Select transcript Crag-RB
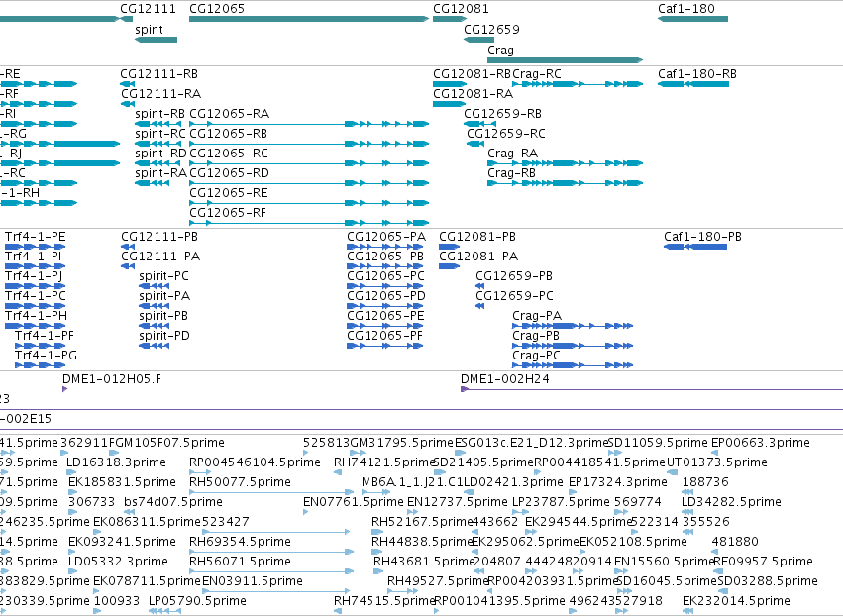Image resolution: width=843 pixels, height=616 pixels. pos(565,183)
